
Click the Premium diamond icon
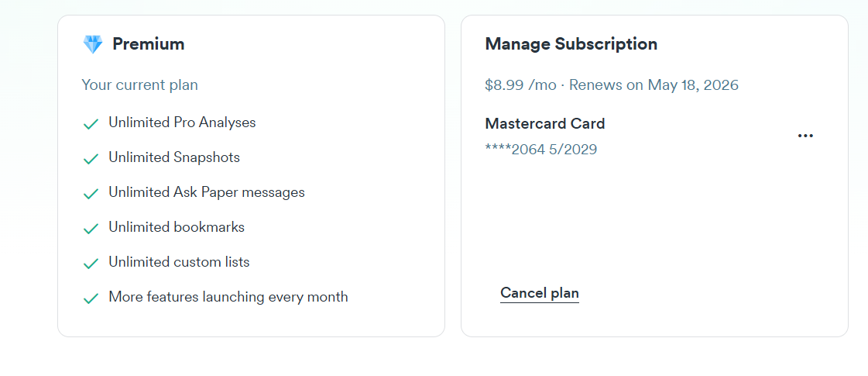click(x=92, y=44)
